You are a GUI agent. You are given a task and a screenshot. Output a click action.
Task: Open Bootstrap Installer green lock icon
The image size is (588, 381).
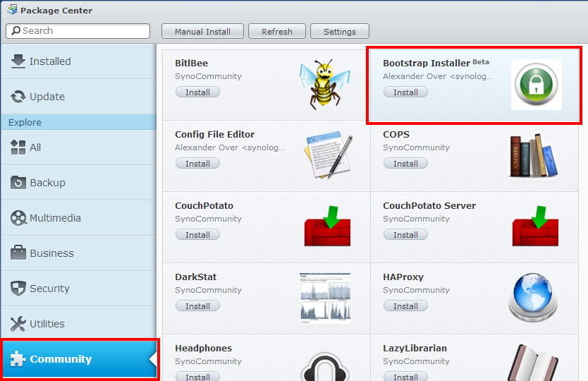tap(537, 85)
